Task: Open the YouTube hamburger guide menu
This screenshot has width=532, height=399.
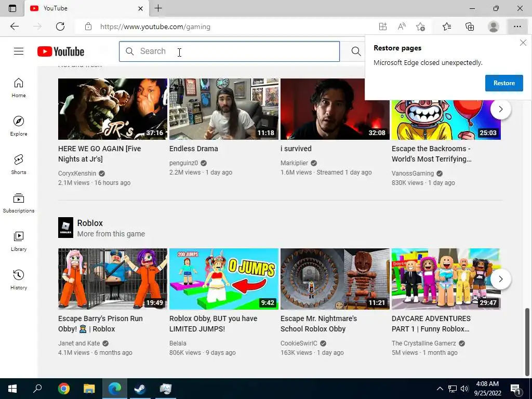Action: (x=19, y=51)
